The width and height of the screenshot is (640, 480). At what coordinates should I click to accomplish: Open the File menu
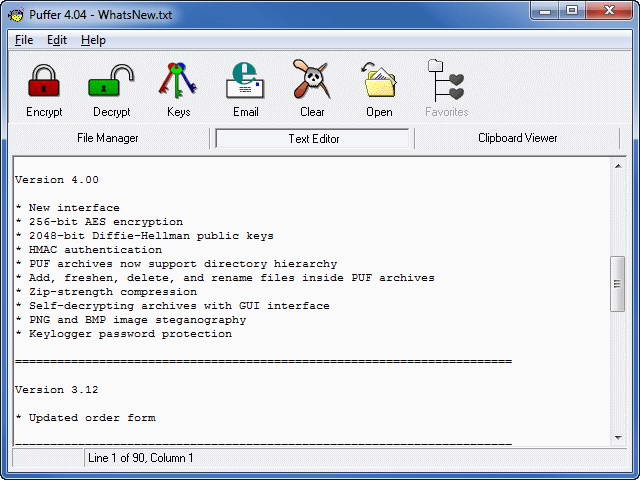click(24, 40)
